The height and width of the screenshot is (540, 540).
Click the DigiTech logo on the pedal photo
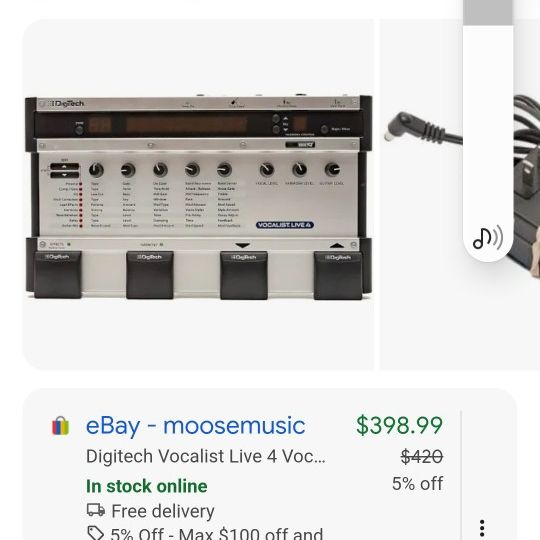66,103
